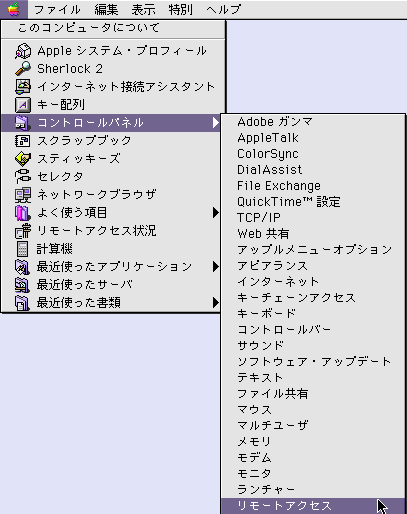The height and width of the screenshot is (514, 407).
Task: Expand 最近使った書類 submenu arrow
Action: [x=216, y=303]
